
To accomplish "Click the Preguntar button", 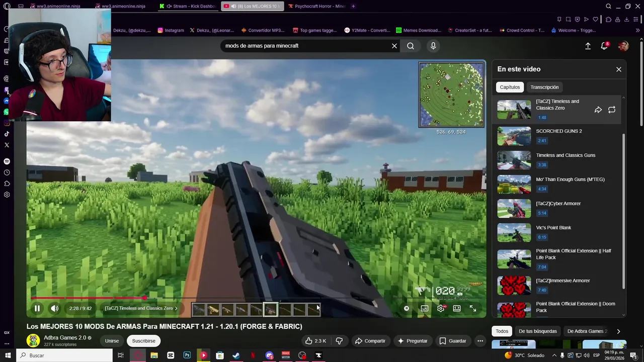I will point(413,341).
